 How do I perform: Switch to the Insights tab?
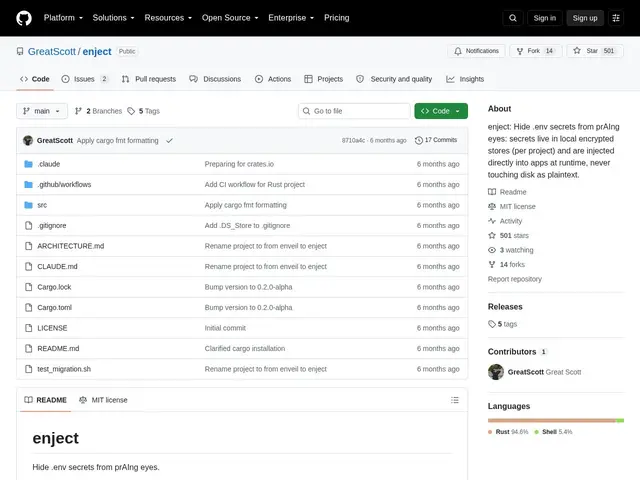point(465,79)
